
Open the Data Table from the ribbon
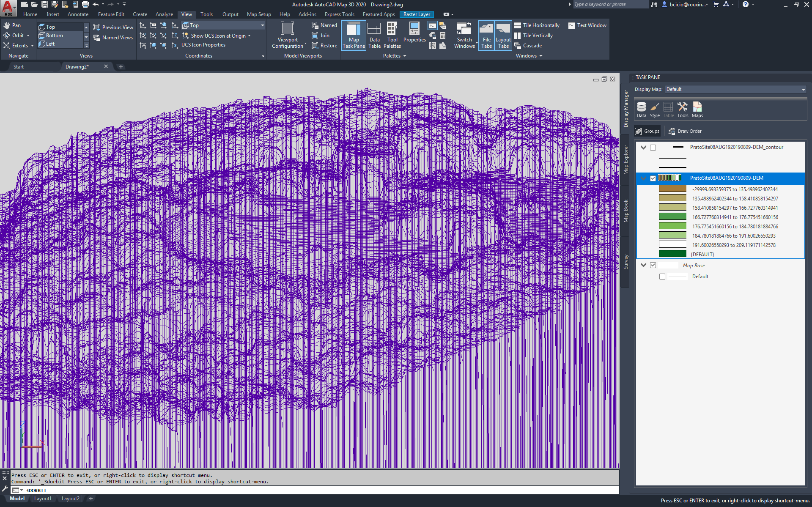click(374, 35)
